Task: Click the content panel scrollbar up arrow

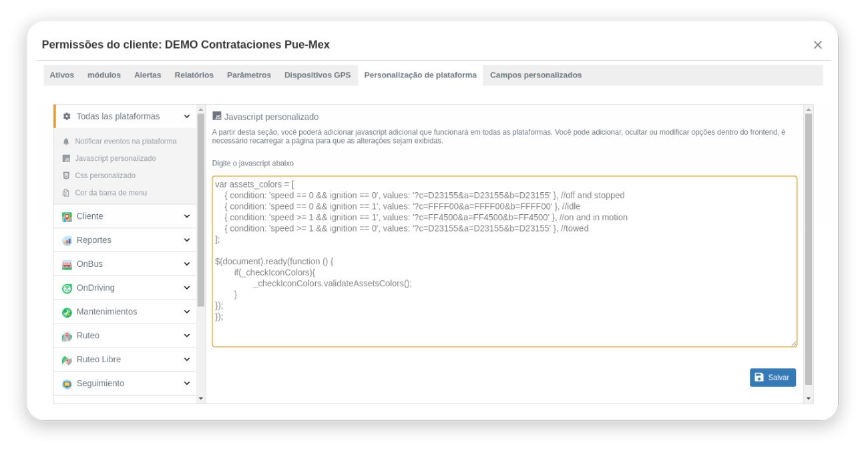Action: coord(809,109)
